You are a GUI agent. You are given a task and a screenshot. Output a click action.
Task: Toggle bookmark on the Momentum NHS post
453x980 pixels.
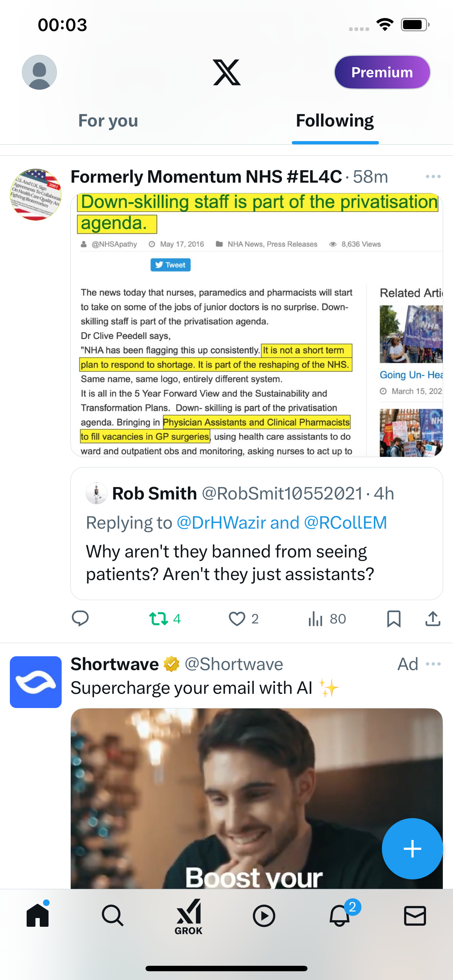pyautogui.click(x=394, y=619)
